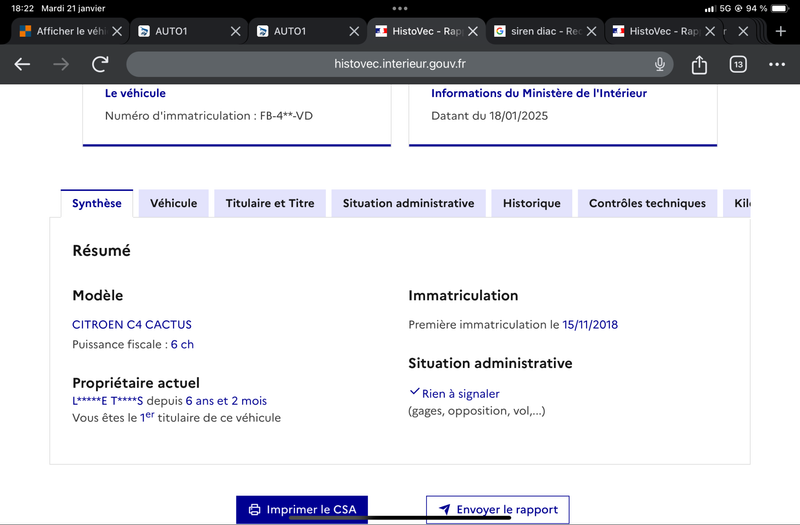Image resolution: width=800 pixels, height=525 pixels.
Task: Select the Synthèse tab
Action: (97, 203)
